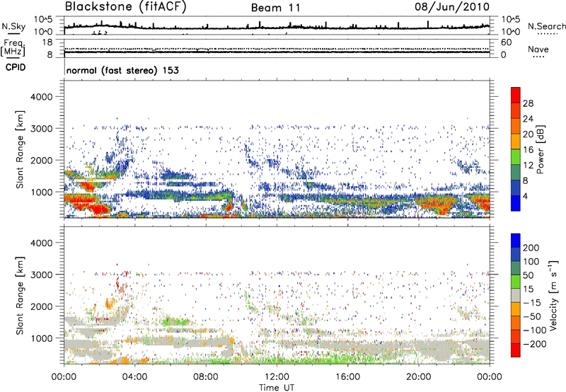This screenshot has width=566, height=392.
Task: Click the frequency trace line in the Freq panel
Action: (277, 52)
